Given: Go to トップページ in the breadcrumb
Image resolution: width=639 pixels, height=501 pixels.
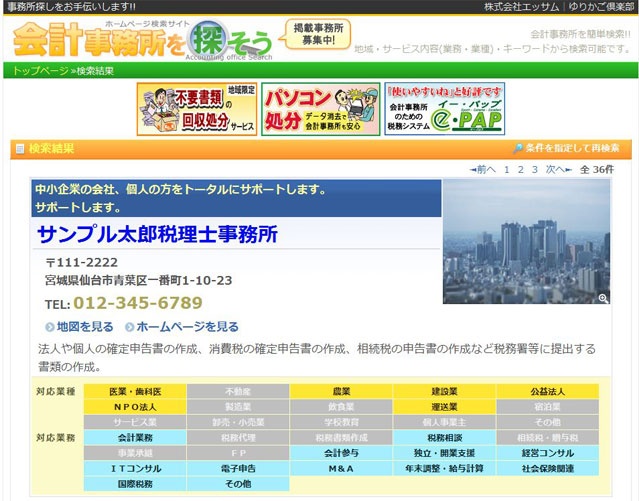Looking at the screenshot, I should pyautogui.click(x=41, y=71).
